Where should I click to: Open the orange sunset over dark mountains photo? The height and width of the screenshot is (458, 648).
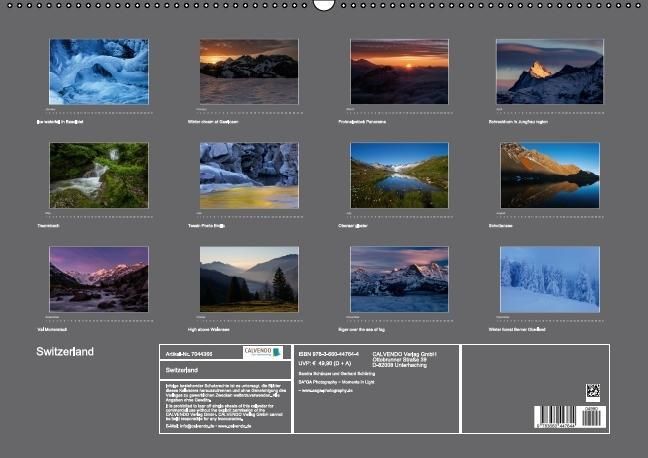[x=249, y=72]
